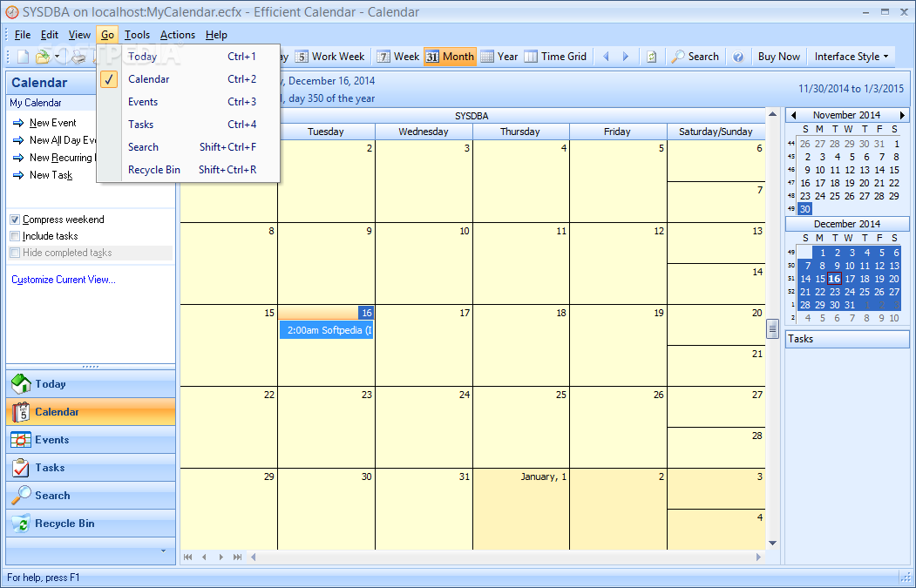916x588 pixels.
Task: Click calendar vertical scrollbar up arrow
Action: (x=772, y=114)
